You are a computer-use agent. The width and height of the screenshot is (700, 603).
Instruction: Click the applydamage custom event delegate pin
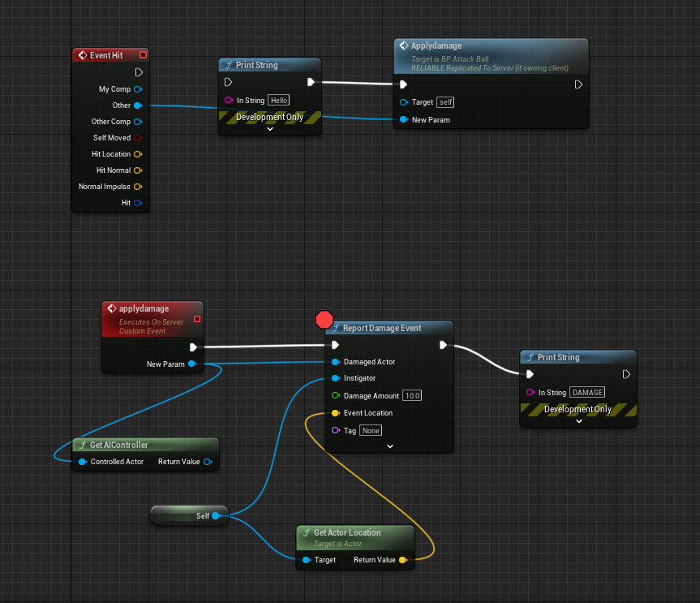pos(197,319)
